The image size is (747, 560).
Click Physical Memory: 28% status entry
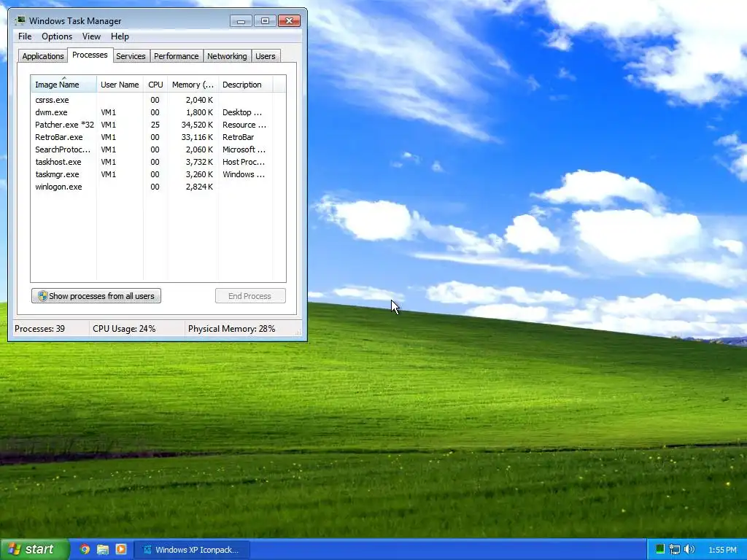click(231, 329)
